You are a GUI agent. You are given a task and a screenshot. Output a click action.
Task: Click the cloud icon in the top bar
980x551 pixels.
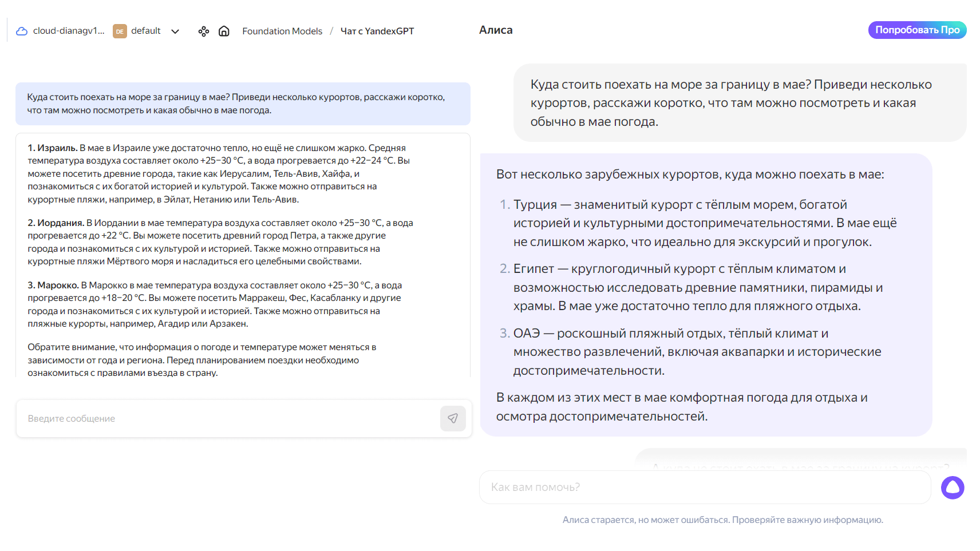tap(21, 31)
